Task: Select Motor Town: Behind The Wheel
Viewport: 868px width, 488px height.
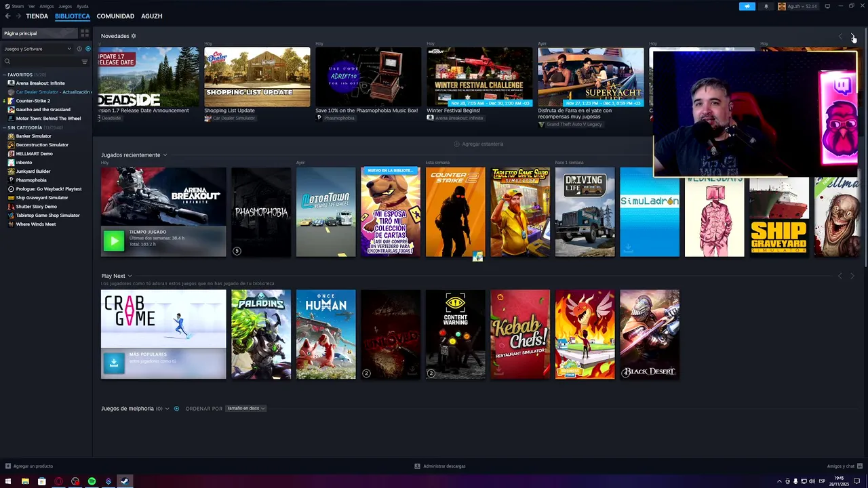Action: (48, 119)
